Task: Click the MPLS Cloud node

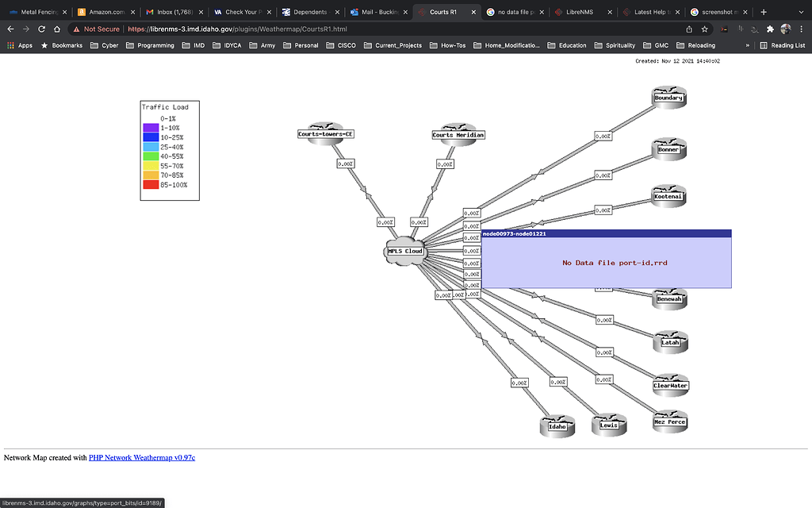Action: [404, 252]
